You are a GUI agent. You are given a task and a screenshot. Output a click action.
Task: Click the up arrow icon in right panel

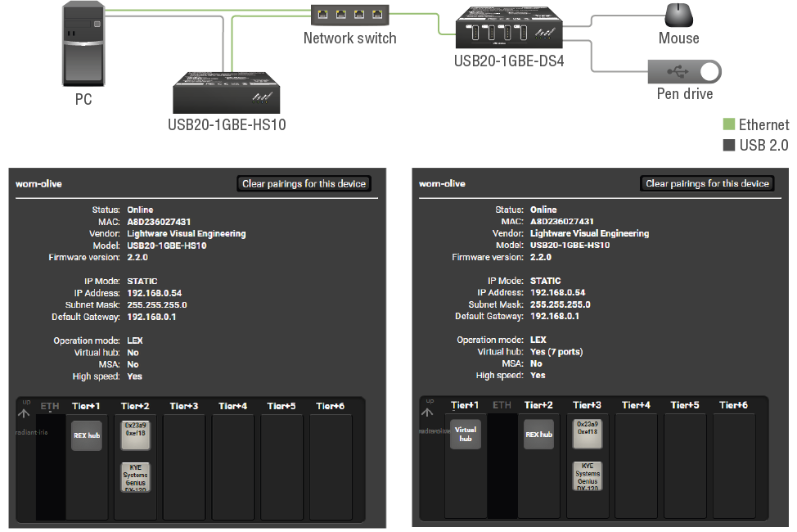coord(427,412)
